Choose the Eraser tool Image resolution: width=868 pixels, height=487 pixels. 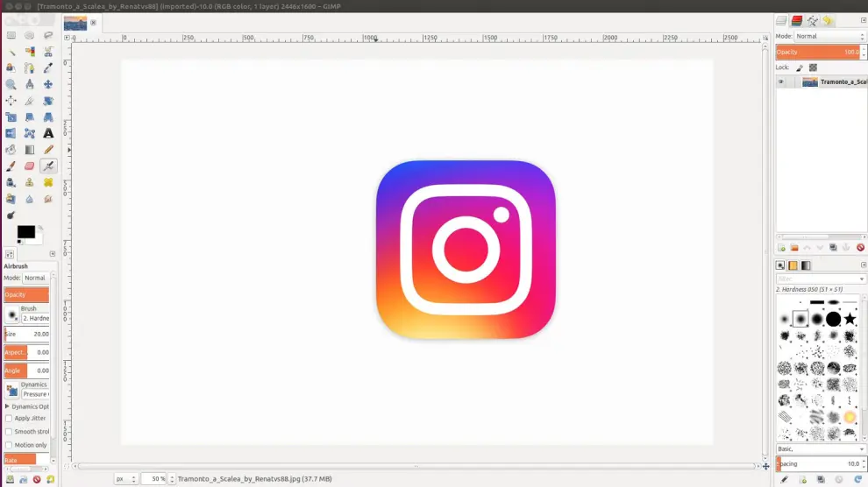30,166
